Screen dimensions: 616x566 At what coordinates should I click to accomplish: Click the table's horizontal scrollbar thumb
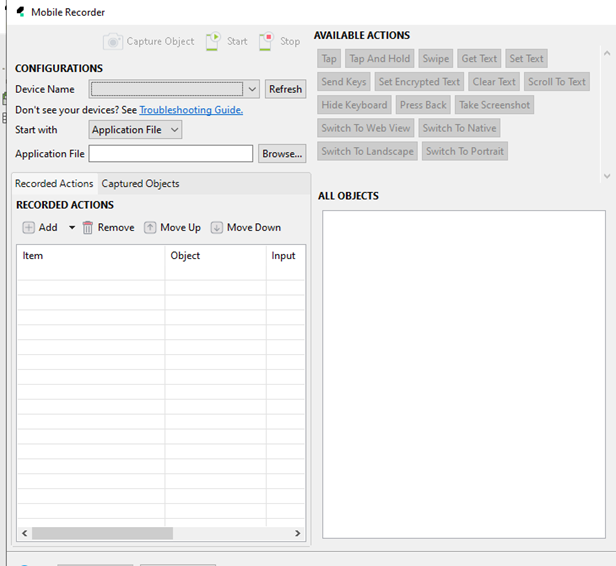pos(102,533)
